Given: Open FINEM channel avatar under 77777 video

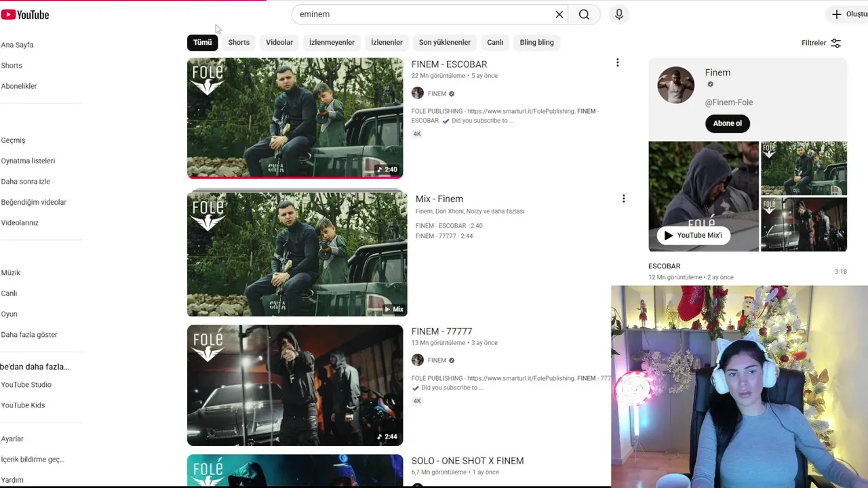Looking at the screenshot, I should [418, 360].
